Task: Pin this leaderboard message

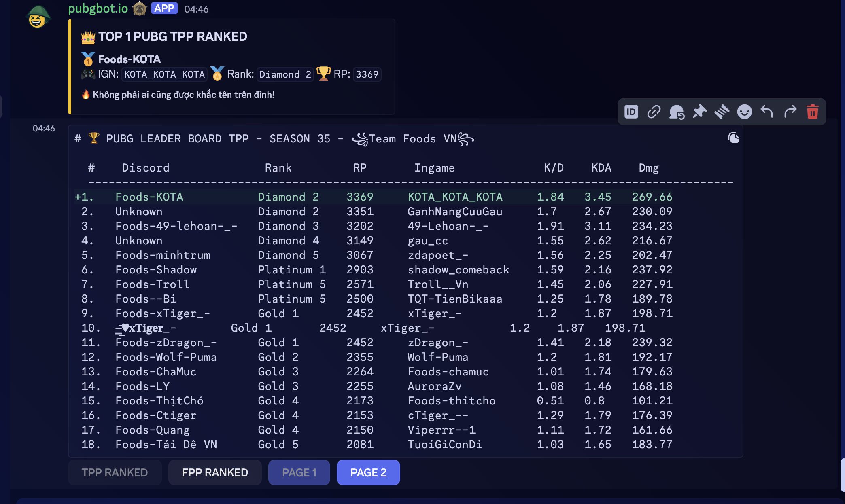Action: [x=700, y=112]
